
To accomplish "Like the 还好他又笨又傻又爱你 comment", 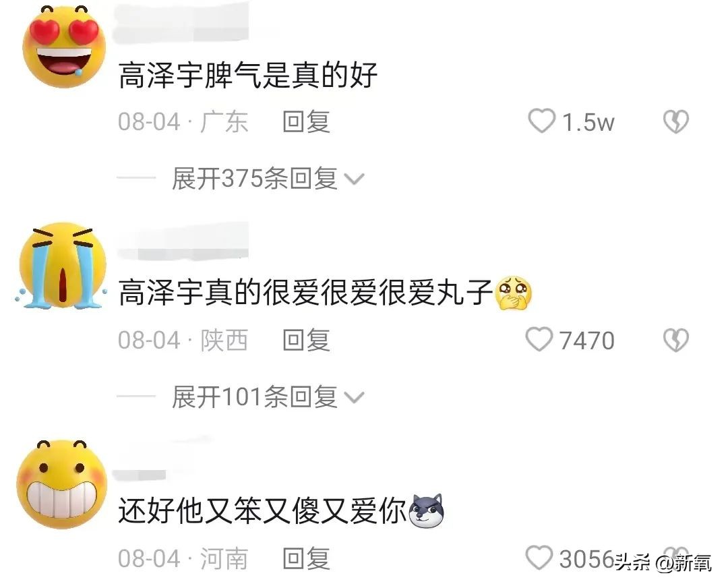I will (539, 558).
